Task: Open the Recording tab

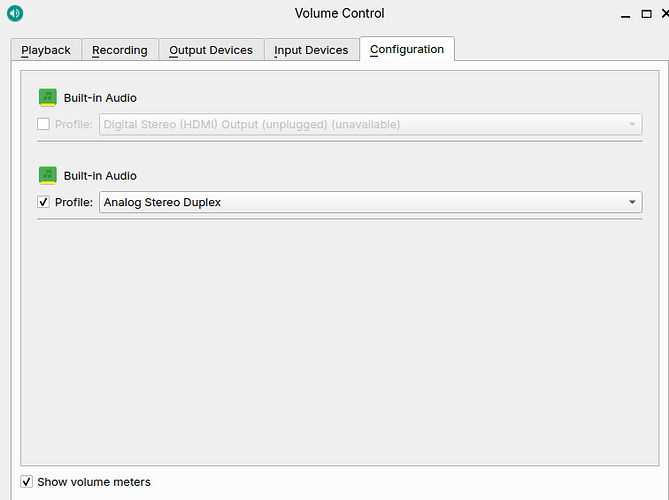Action: [119, 50]
